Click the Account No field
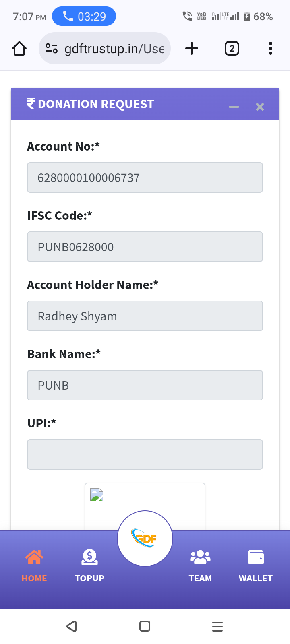 [x=145, y=178]
